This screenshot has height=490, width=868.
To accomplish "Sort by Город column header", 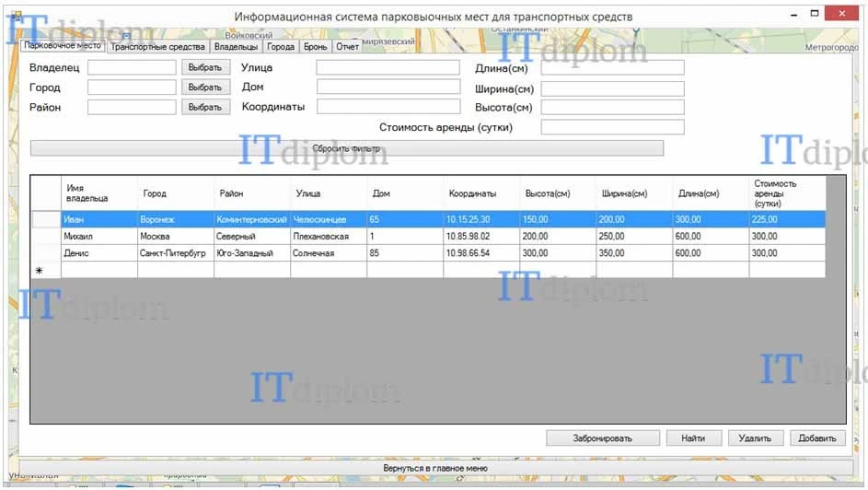I will (x=176, y=193).
